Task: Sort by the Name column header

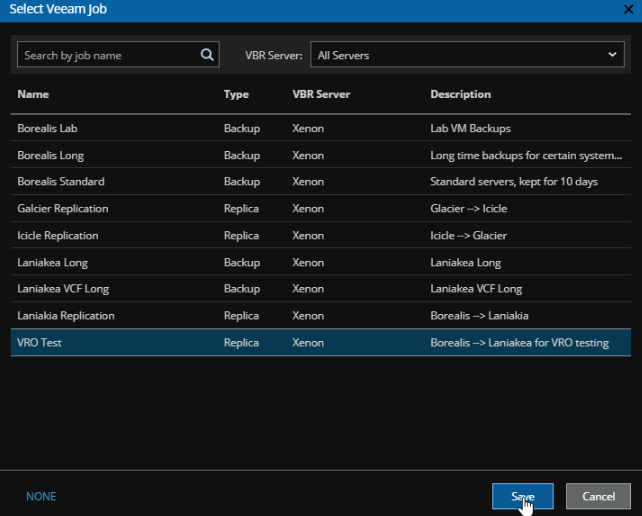Action: coord(33,94)
